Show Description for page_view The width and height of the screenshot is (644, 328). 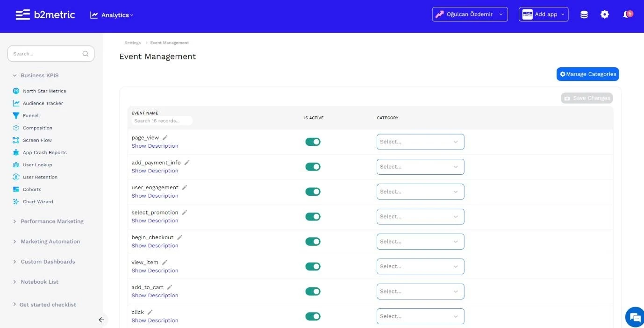[x=155, y=146]
